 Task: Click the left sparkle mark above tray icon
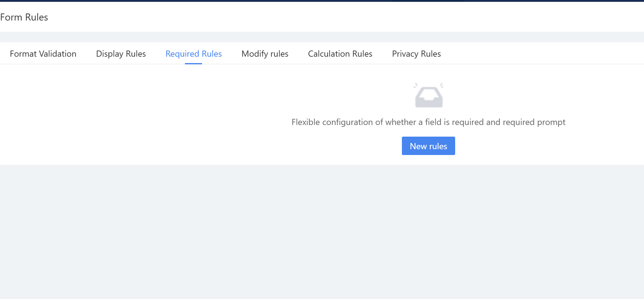tap(416, 85)
